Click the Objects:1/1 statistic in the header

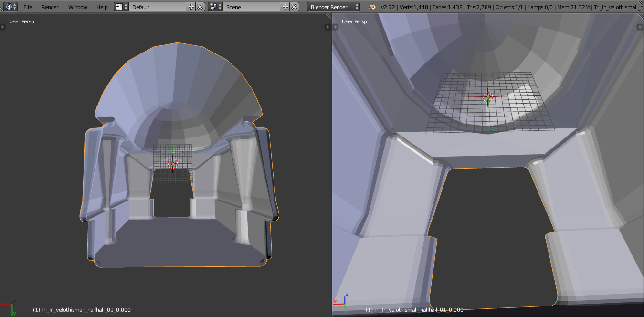tap(509, 7)
